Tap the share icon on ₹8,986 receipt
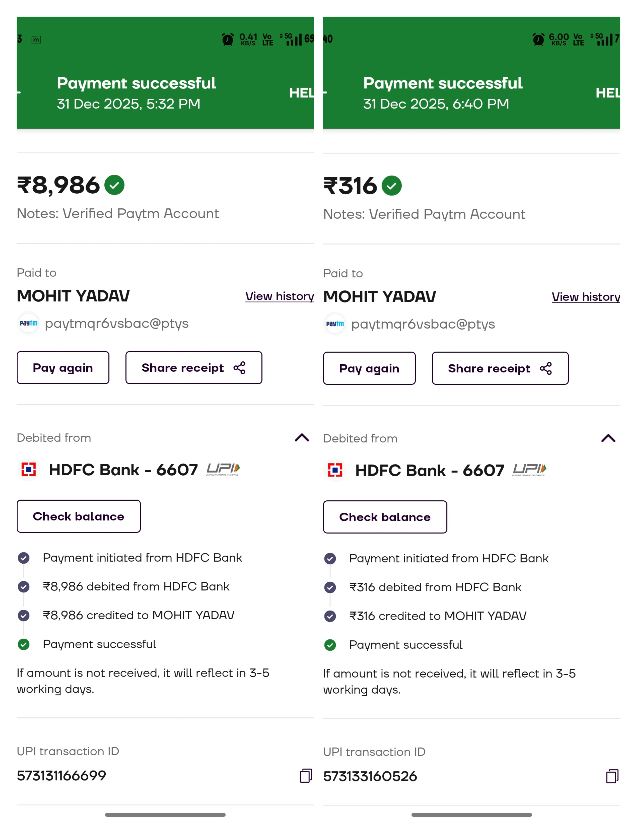The height and width of the screenshot is (840, 637). [x=239, y=367]
